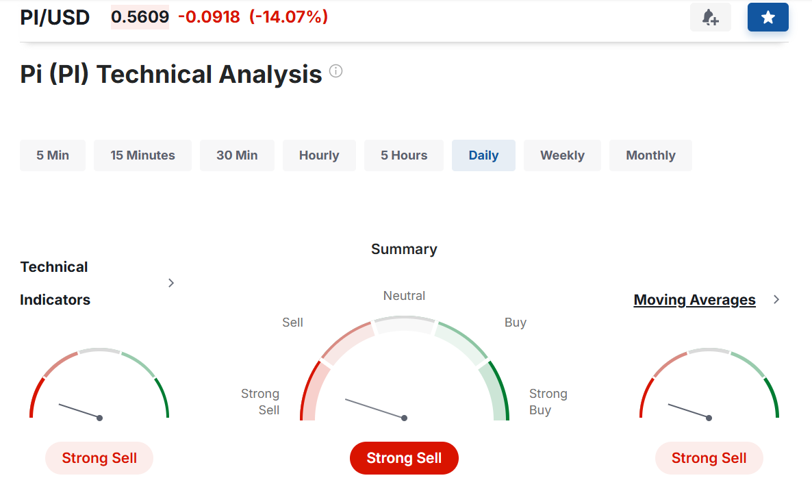Click the add price alert bell icon

tap(710, 18)
